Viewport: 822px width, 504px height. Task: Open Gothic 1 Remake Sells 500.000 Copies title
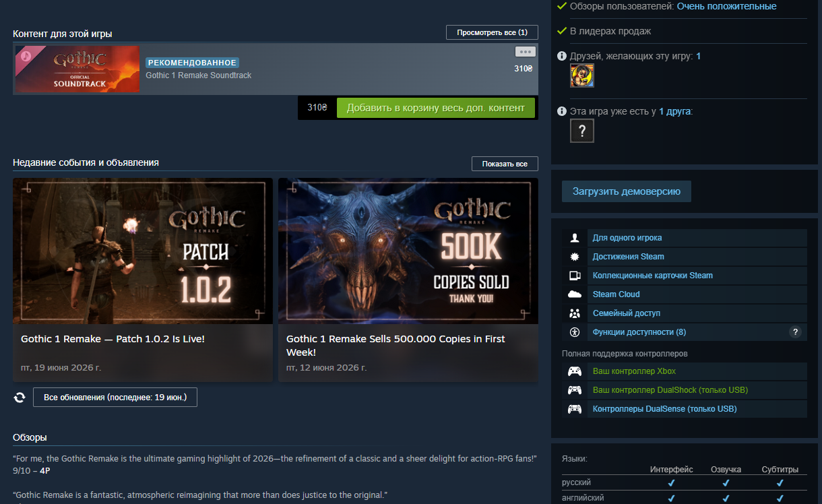396,346
